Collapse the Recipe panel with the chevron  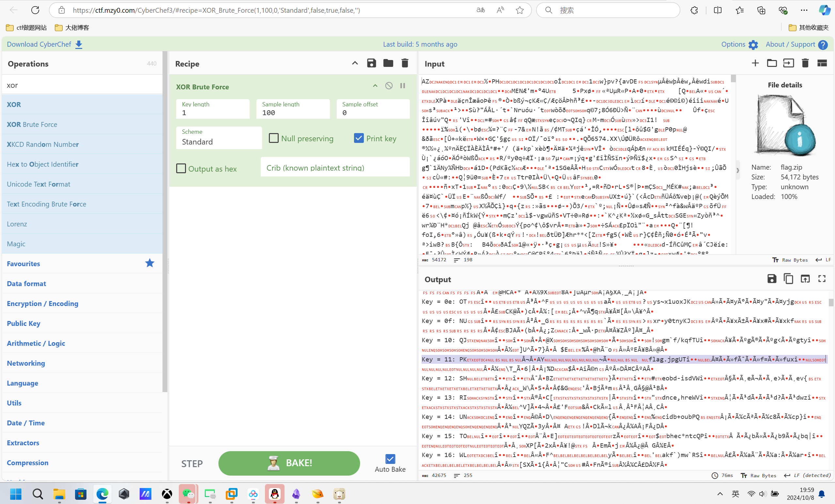tap(355, 63)
